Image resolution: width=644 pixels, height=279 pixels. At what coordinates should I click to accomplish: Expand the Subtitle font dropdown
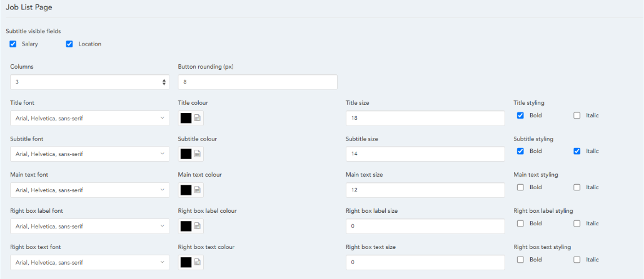coord(90,154)
